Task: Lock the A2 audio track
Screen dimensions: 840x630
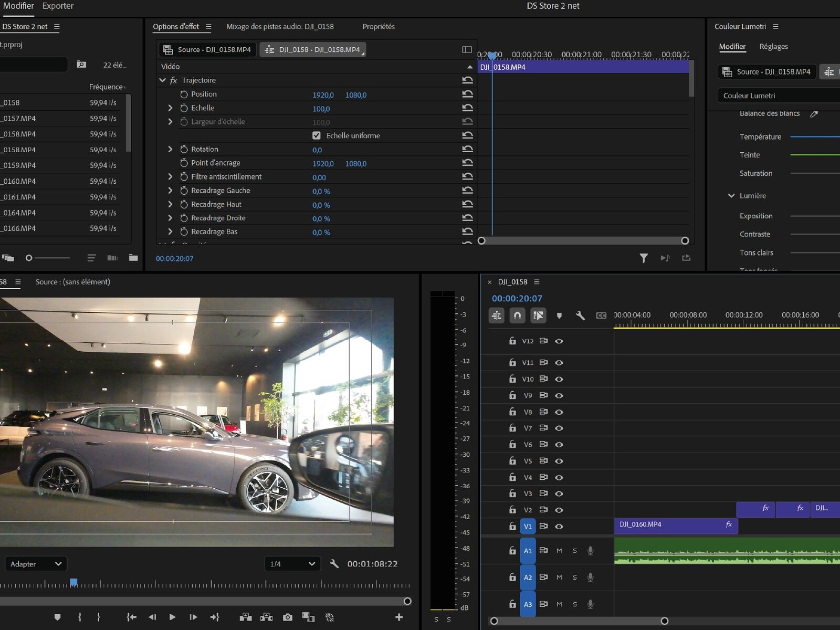Action: (x=512, y=577)
